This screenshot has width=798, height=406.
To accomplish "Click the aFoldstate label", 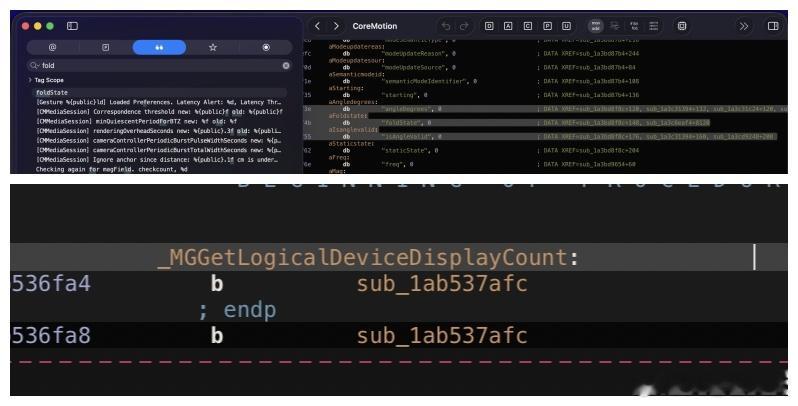I will click(348, 116).
